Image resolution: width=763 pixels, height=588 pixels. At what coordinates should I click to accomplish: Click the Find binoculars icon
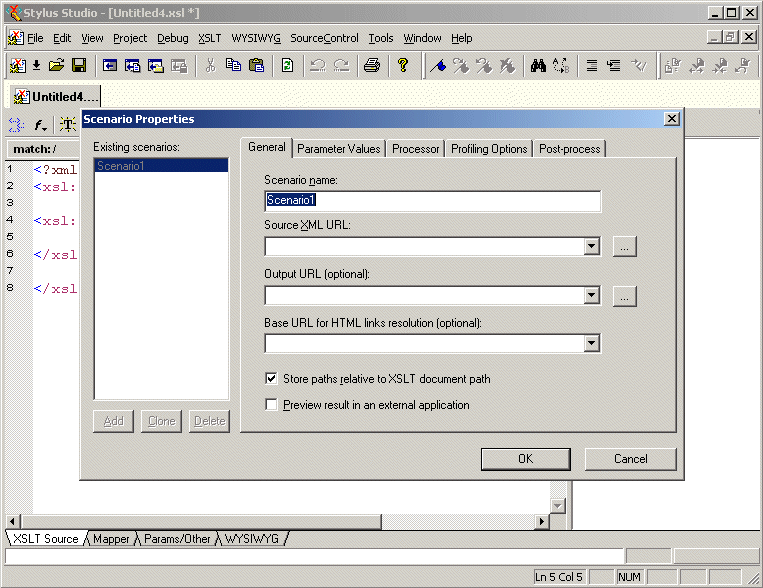[538, 66]
